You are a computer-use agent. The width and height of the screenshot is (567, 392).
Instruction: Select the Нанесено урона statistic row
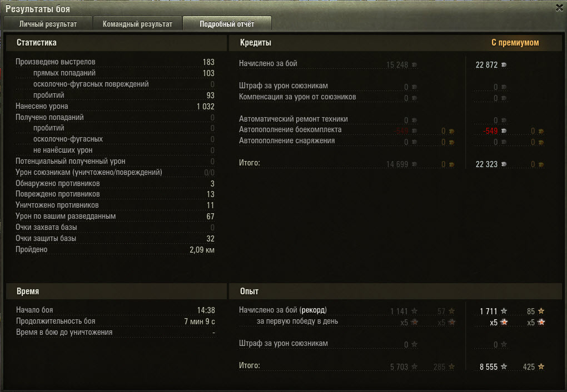115,106
